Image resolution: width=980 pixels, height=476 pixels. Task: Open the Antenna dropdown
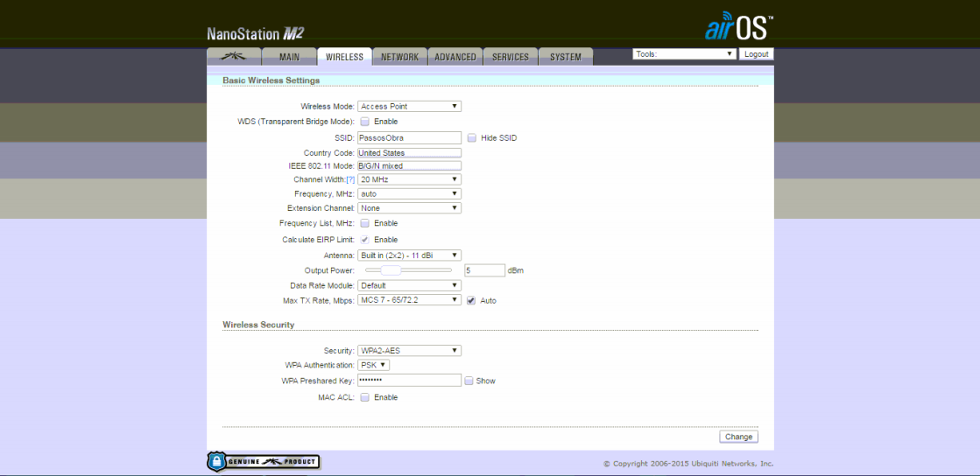point(409,255)
